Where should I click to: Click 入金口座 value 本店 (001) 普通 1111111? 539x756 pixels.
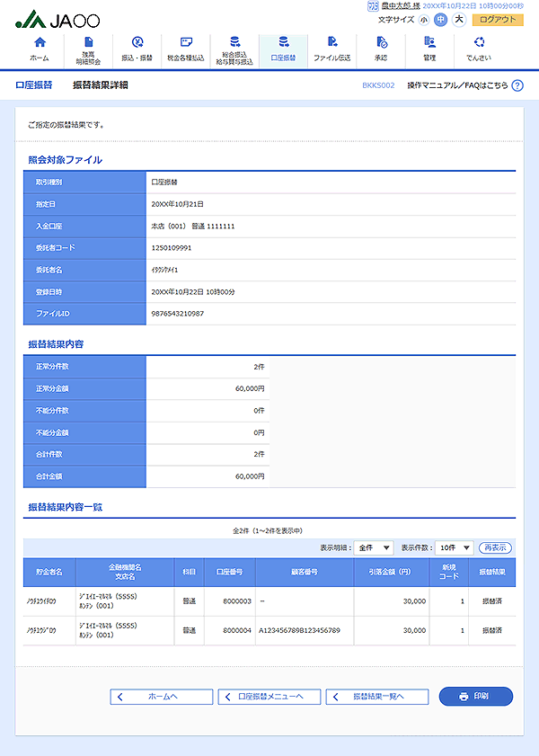point(192,227)
